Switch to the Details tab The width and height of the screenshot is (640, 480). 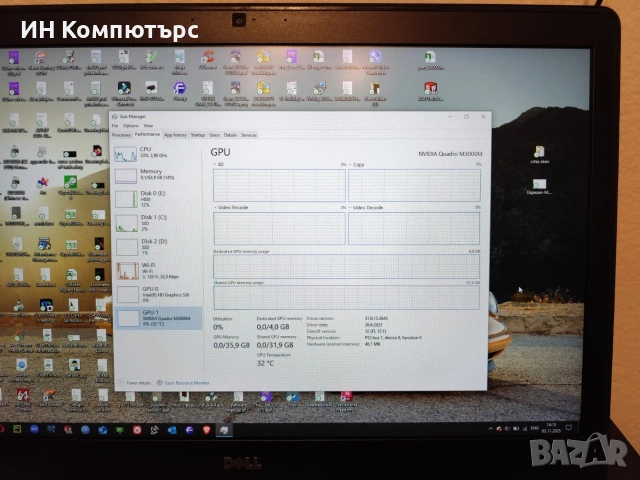pos(230,135)
